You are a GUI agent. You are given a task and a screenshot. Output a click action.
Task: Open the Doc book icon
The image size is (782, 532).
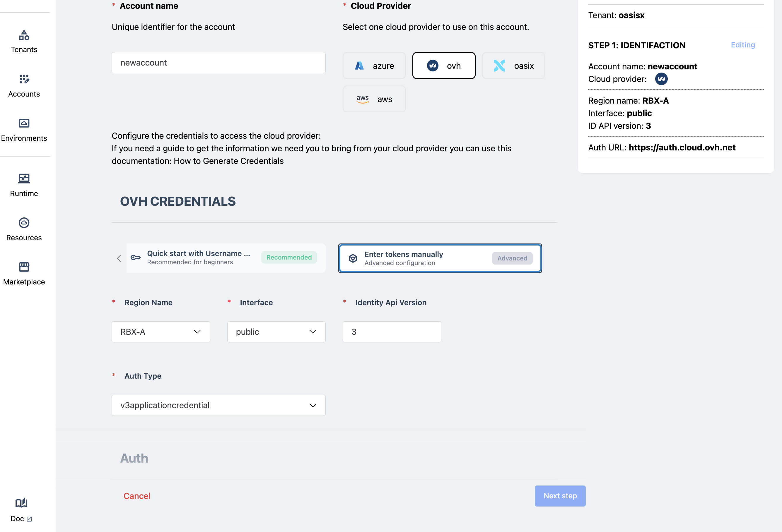point(21,503)
